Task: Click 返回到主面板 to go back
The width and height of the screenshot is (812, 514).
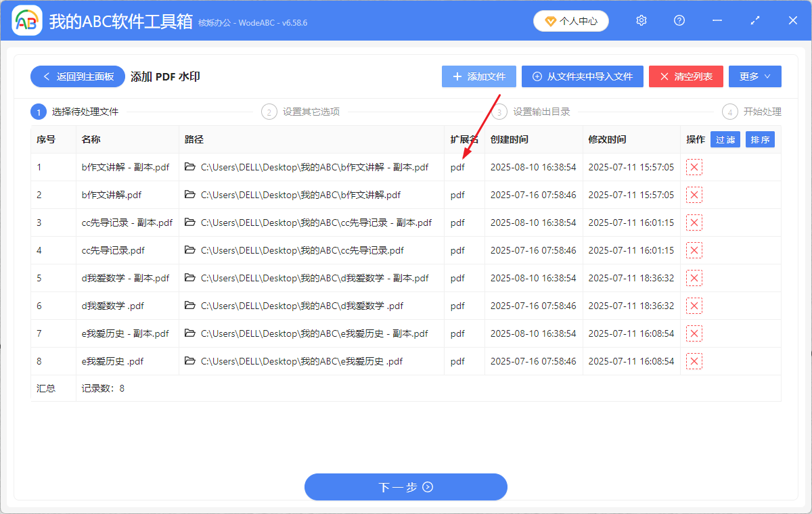Action: [x=77, y=76]
